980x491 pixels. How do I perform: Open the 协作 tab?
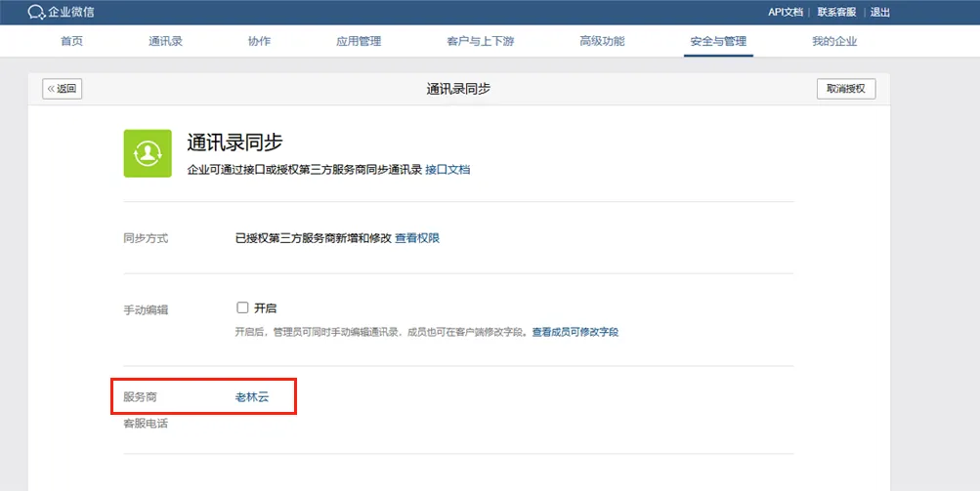(259, 41)
